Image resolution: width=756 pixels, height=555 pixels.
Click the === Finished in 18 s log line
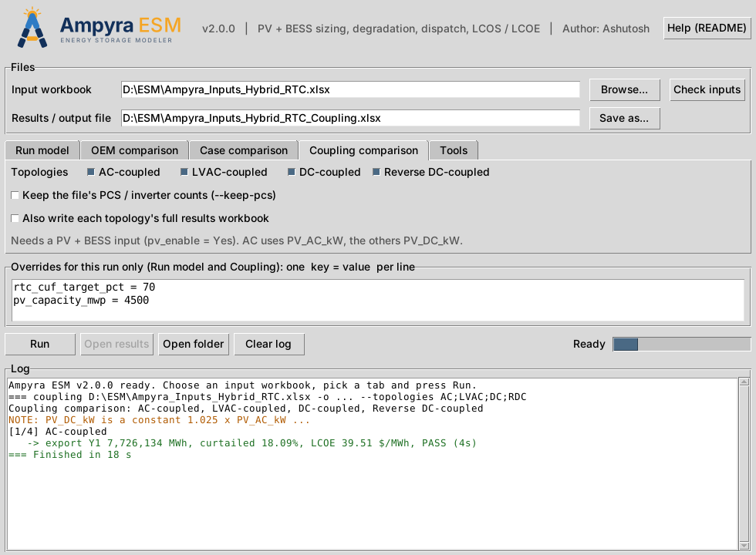point(70,455)
